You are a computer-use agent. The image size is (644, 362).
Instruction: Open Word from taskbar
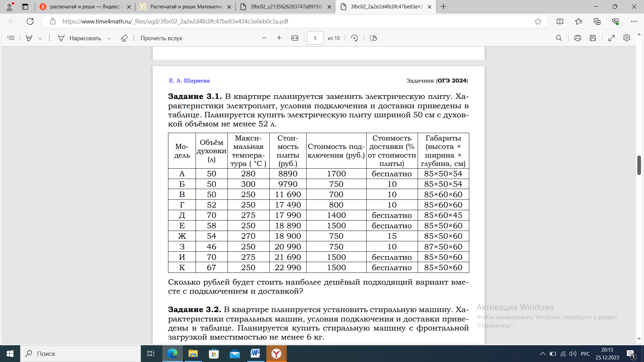pos(255,354)
